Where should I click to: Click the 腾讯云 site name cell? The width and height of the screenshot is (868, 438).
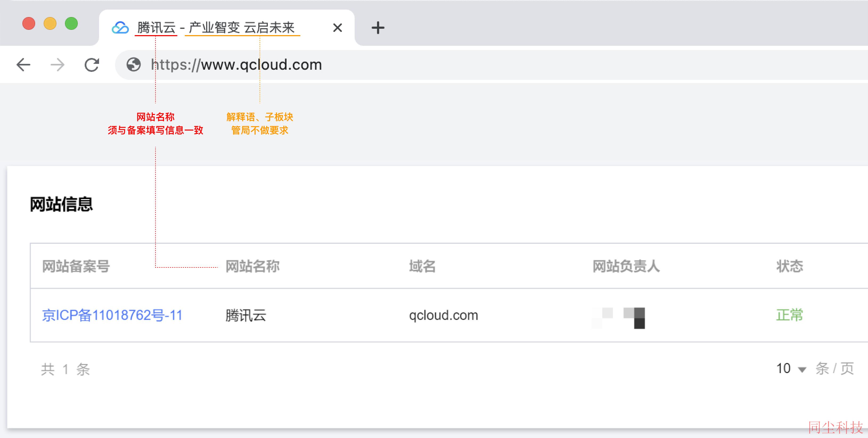(x=246, y=315)
